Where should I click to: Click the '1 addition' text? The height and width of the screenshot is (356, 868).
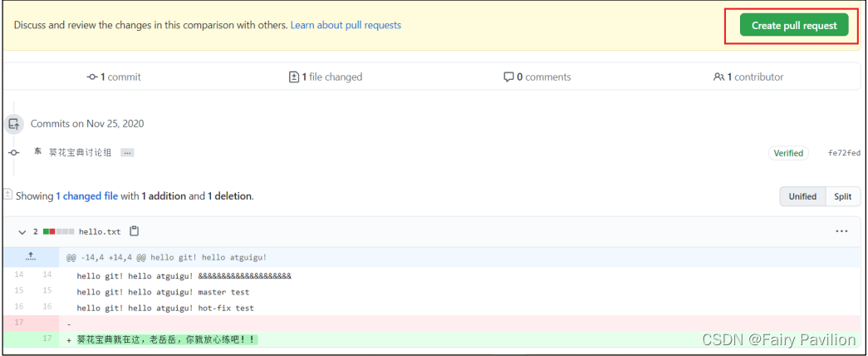[x=164, y=195]
